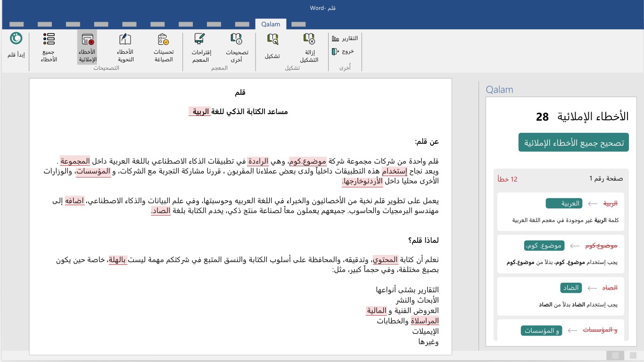Switch to the Qalam ribbon tab
Screen dimensions: 644x362
pos(271,24)
